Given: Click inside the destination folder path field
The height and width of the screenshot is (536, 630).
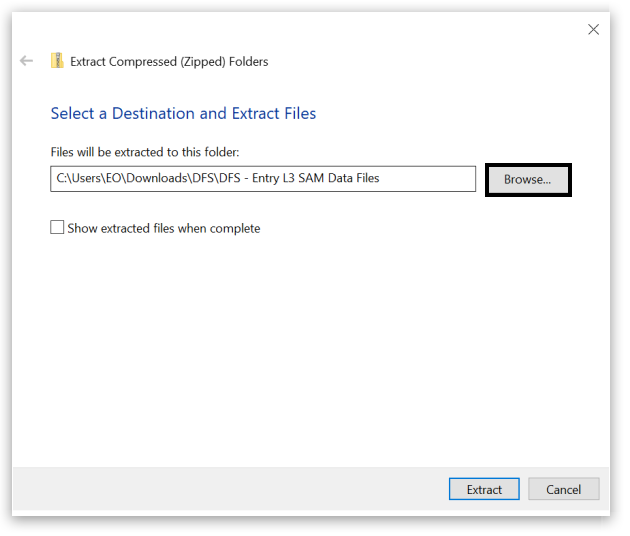Looking at the screenshot, I should click(262, 179).
